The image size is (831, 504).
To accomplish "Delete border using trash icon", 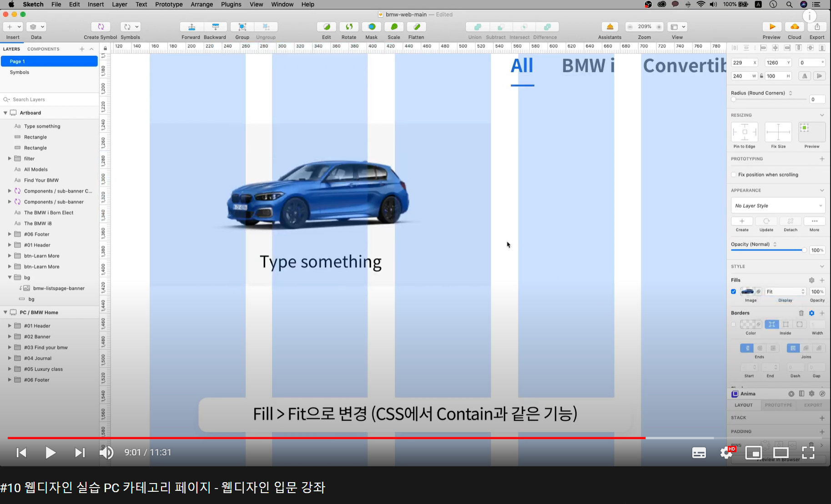I will click(801, 313).
